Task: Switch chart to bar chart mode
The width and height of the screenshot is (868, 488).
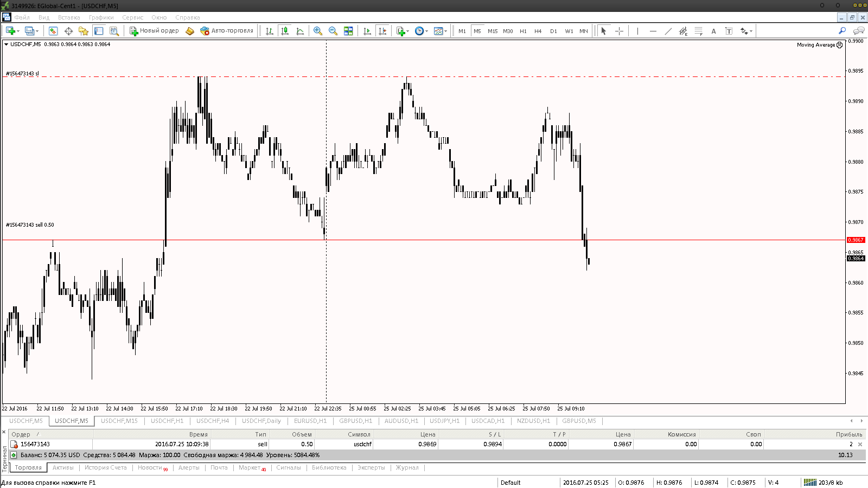Action: click(x=270, y=31)
